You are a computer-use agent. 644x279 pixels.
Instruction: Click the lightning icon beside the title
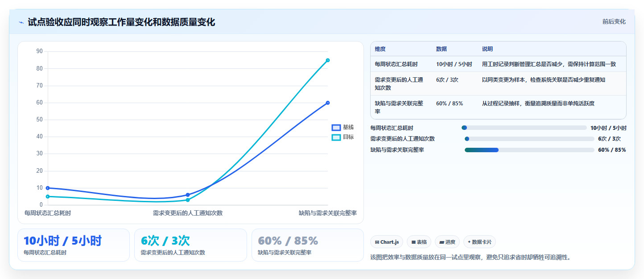coord(21,22)
